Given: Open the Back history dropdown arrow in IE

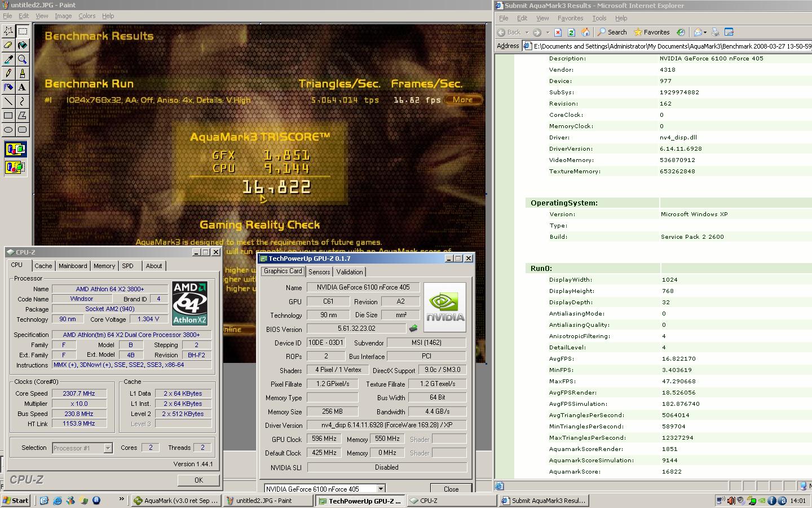Looking at the screenshot, I should [527, 32].
